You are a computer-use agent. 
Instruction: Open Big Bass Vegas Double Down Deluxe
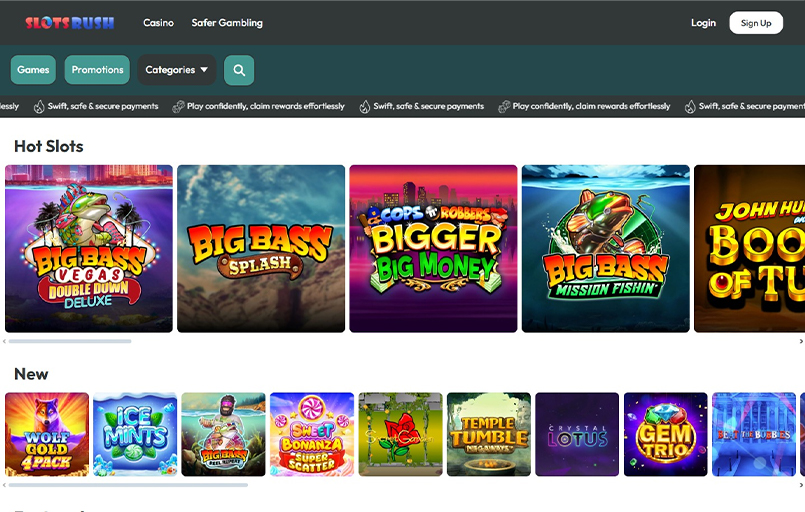click(89, 248)
